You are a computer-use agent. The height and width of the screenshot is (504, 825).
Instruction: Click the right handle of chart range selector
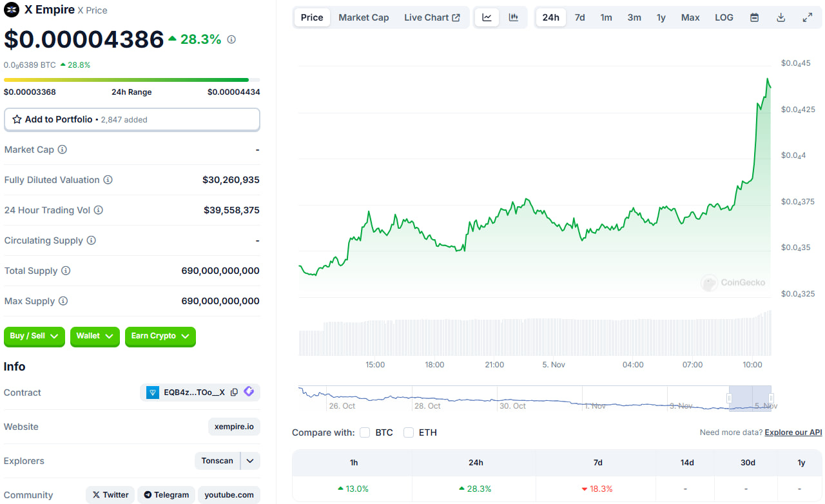click(x=771, y=398)
